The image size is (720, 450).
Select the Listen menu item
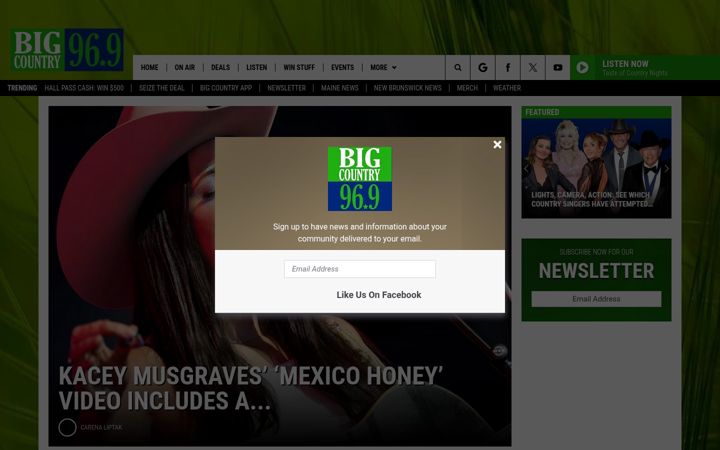click(256, 68)
